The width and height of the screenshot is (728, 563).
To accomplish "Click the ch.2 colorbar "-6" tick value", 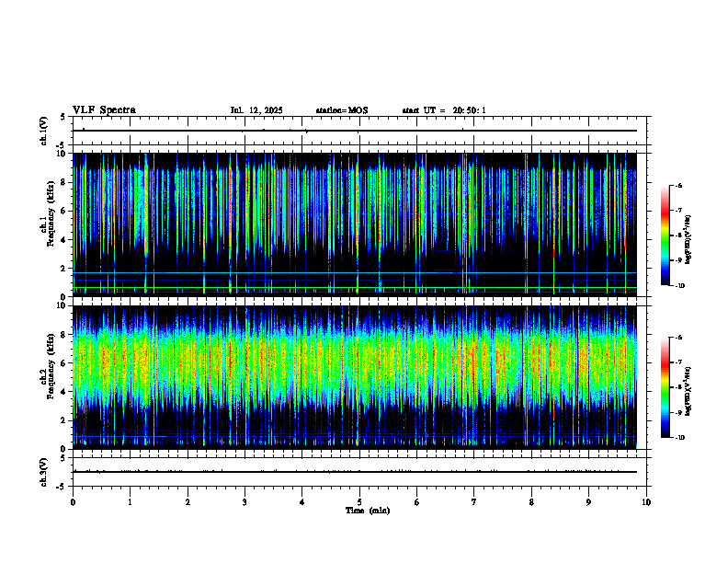I will [x=678, y=338].
